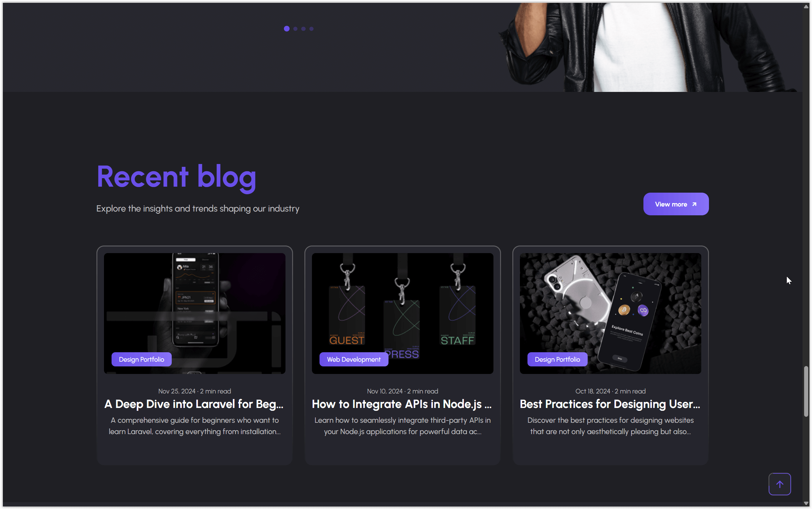Screen dimensions: 812x509
Task: Click the Nov 25, 2024 date text on Laravel card
Action: [x=194, y=391]
